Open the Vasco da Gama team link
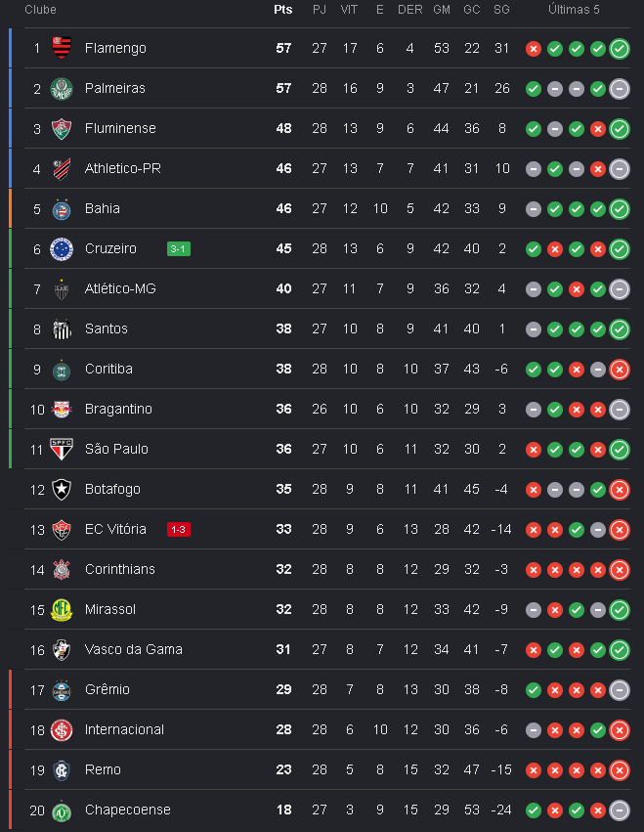The width and height of the screenshot is (644, 832). point(134,649)
